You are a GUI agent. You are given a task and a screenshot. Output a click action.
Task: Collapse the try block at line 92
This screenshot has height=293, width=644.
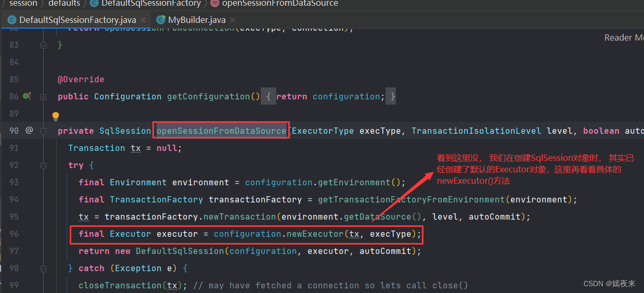click(44, 165)
